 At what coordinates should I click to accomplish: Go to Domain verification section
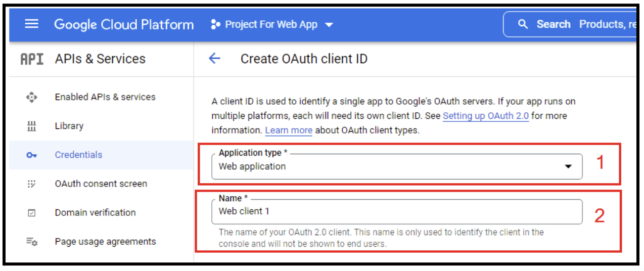coord(95,213)
